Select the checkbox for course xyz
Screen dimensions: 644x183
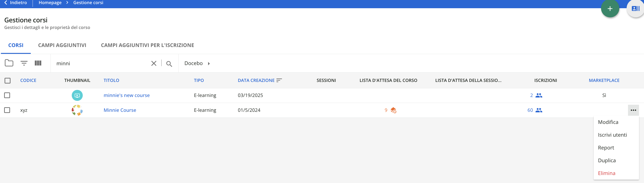click(x=7, y=110)
